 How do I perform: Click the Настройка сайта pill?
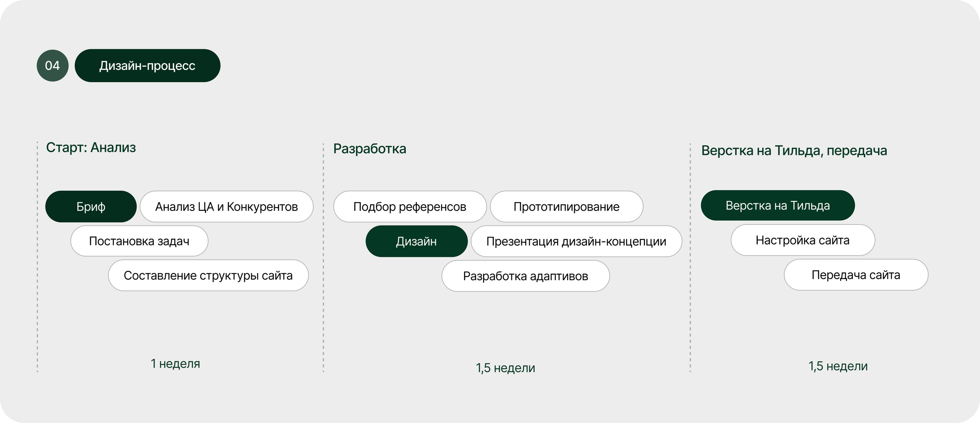tap(802, 240)
